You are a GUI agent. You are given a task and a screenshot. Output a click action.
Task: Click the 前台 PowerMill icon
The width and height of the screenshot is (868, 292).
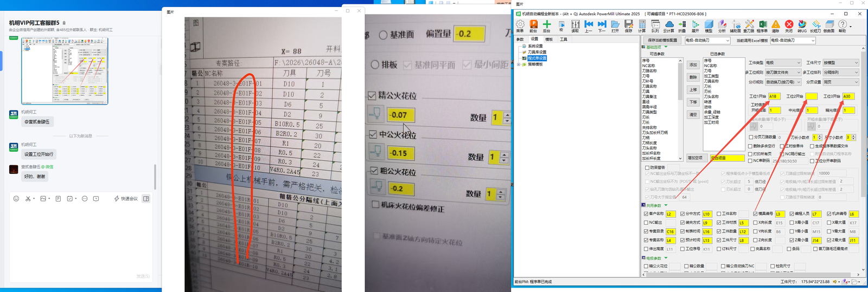(533, 25)
